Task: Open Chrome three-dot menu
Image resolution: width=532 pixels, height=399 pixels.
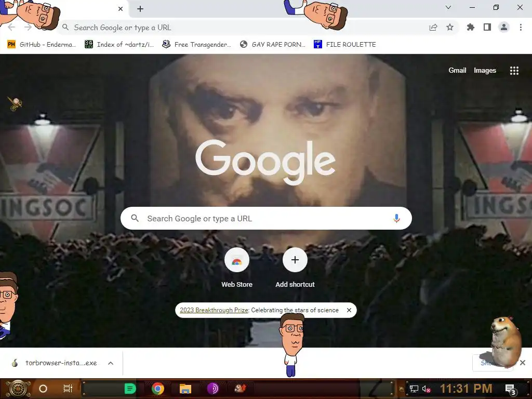Action: [x=521, y=27]
